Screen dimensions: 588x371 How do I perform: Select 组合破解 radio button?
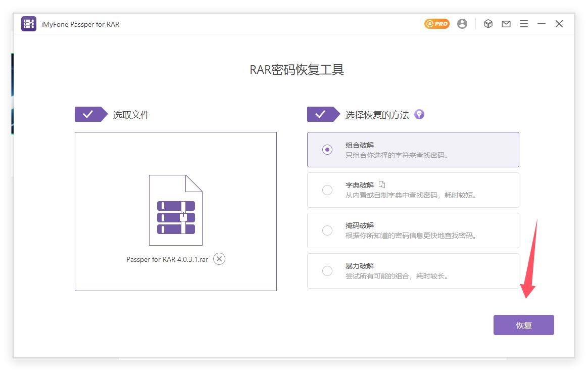pos(327,150)
